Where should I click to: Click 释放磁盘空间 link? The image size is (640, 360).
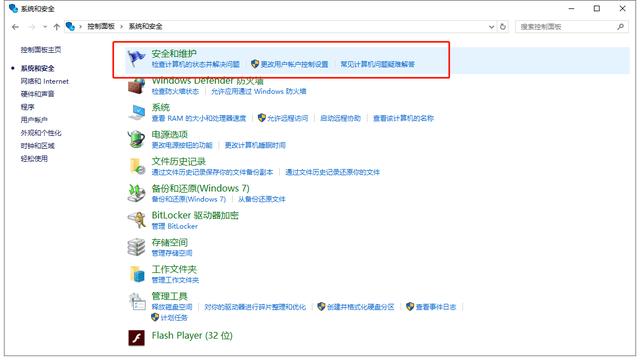172,307
